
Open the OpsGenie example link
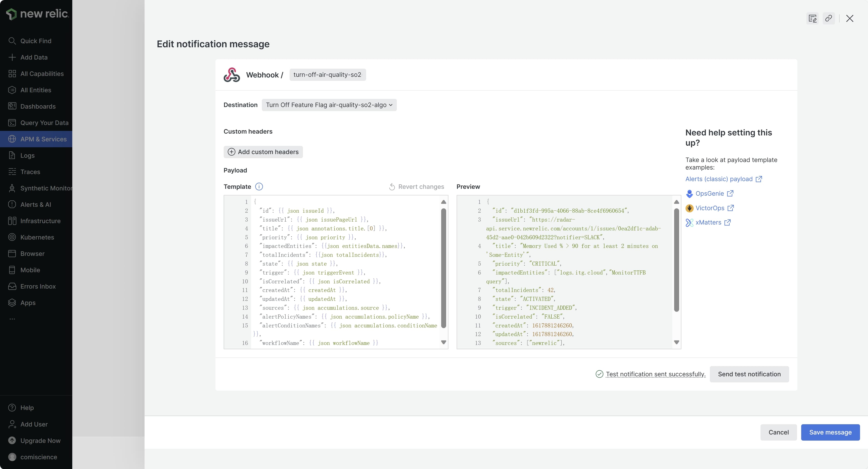[709, 193]
